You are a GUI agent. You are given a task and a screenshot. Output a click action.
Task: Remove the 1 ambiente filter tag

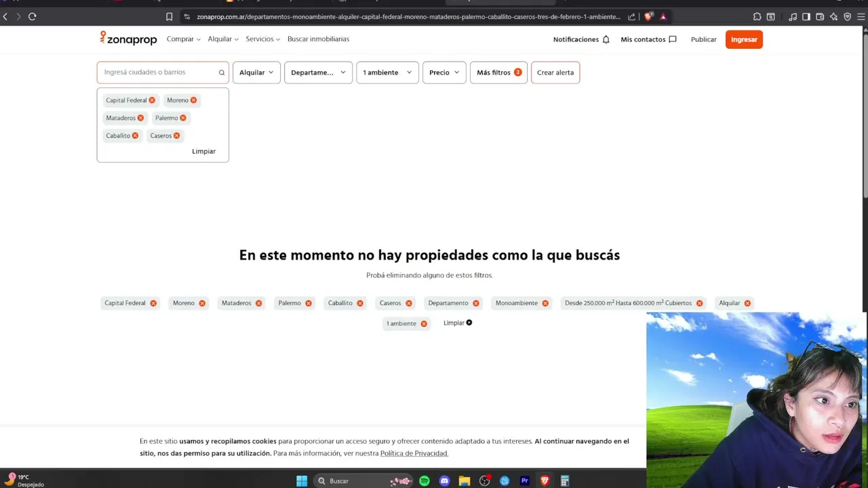424,323
